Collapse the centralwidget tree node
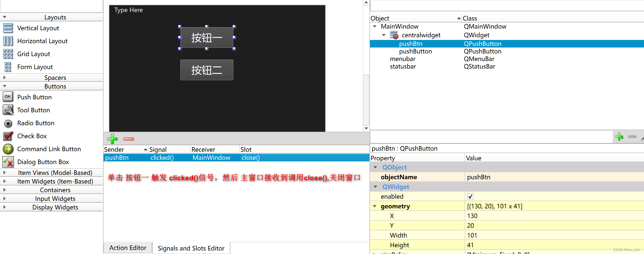 click(x=384, y=35)
